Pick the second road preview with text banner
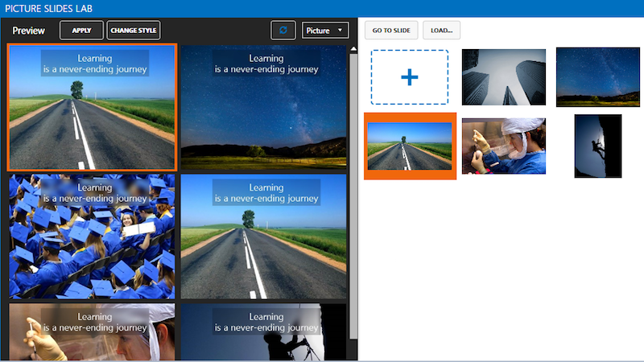The width and height of the screenshot is (644, 362). tap(263, 237)
